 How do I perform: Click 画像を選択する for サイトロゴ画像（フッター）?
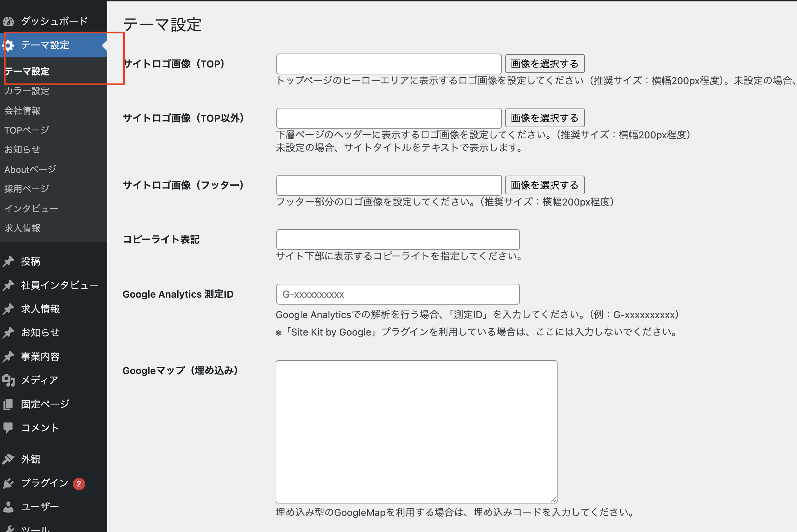(545, 185)
